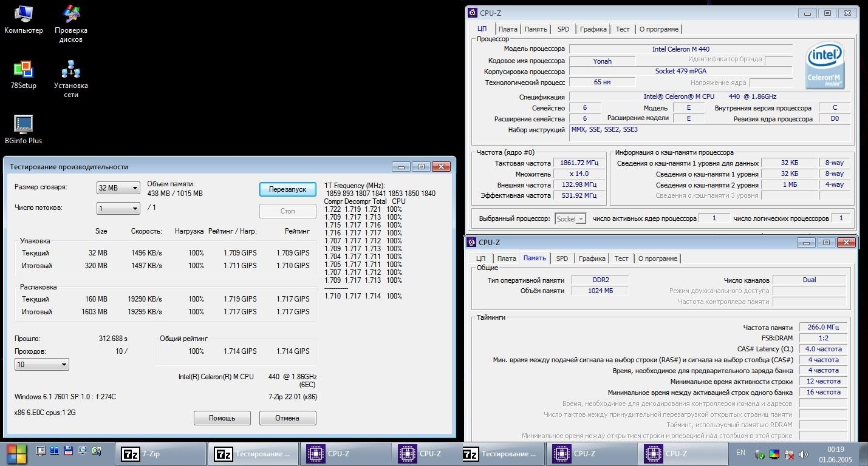The width and height of the screenshot is (868, 466).
Task: Open Плата tab in upper CPU-Z window
Action: [508, 29]
